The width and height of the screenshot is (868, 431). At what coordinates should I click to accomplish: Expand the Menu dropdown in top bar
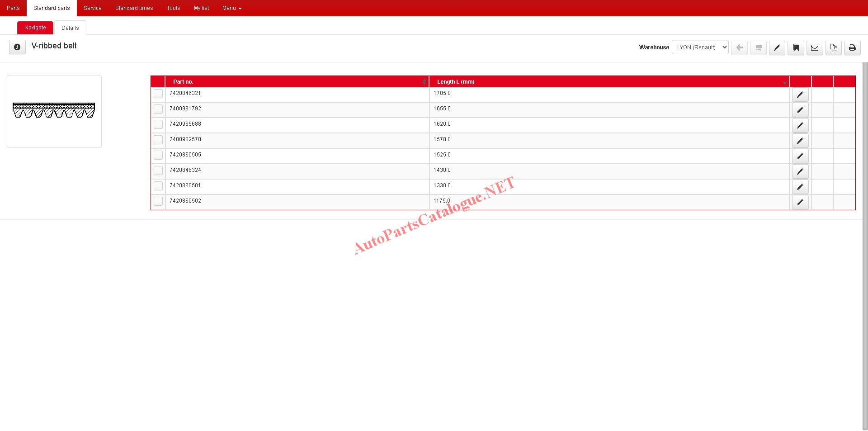pyautogui.click(x=231, y=8)
